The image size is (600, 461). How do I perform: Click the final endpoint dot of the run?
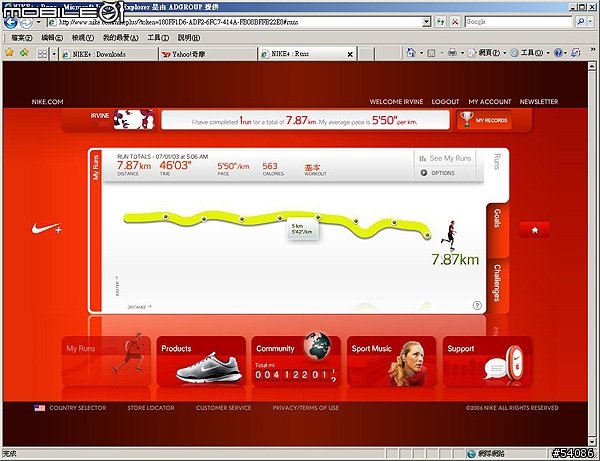(427, 235)
